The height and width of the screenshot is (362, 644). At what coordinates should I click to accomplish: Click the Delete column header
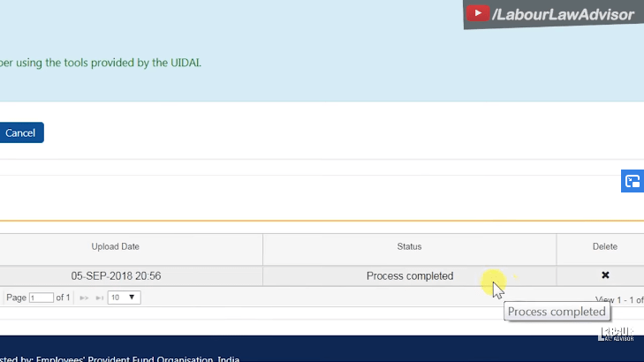click(604, 246)
